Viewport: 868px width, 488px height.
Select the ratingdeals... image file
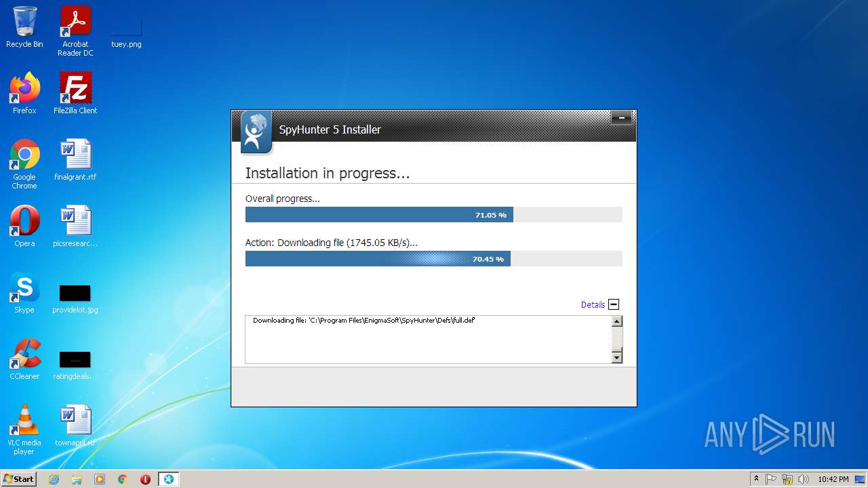tap(75, 365)
